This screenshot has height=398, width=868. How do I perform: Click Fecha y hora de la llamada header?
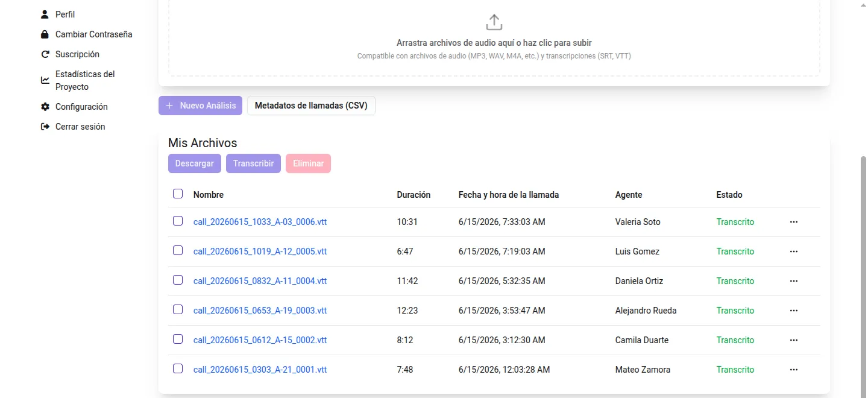(x=509, y=195)
